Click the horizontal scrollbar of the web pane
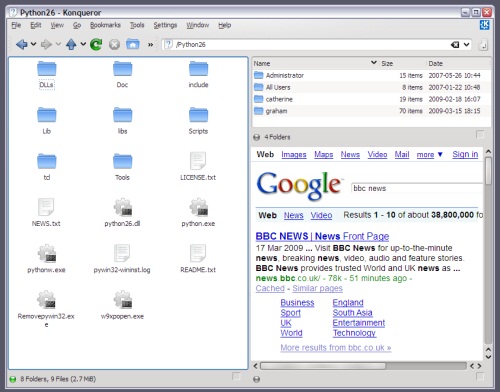Screen dimensions: 500x392 (363, 366)
